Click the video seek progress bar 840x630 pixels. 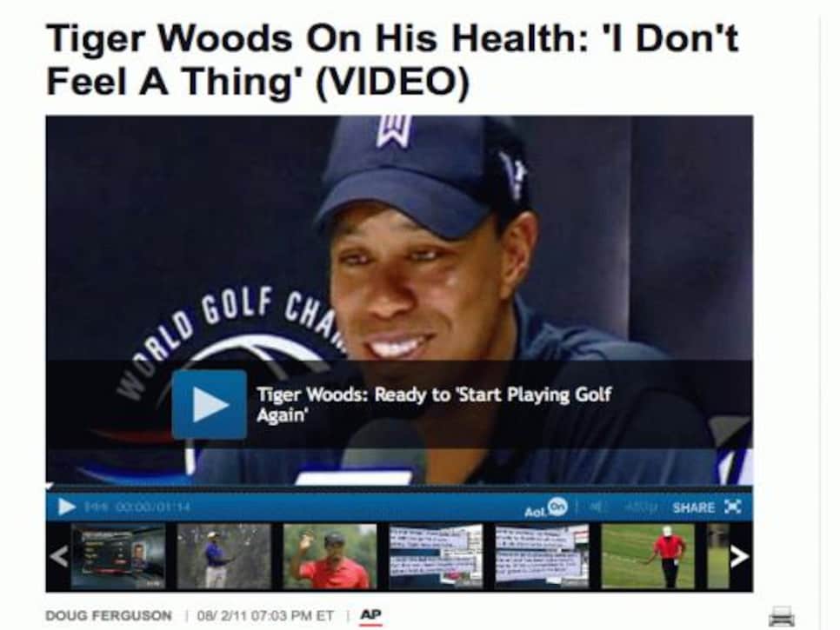coord(399,488)
